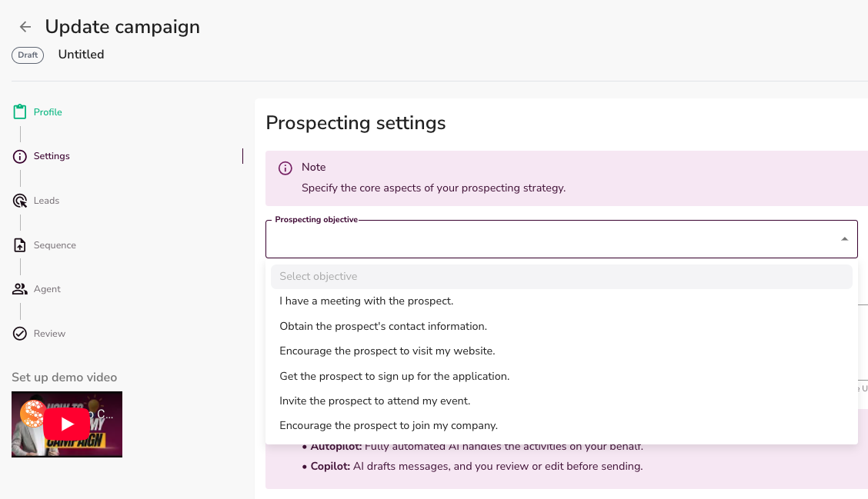
Task: Click the Leads target cursor icon
Action: pos(20,201)
